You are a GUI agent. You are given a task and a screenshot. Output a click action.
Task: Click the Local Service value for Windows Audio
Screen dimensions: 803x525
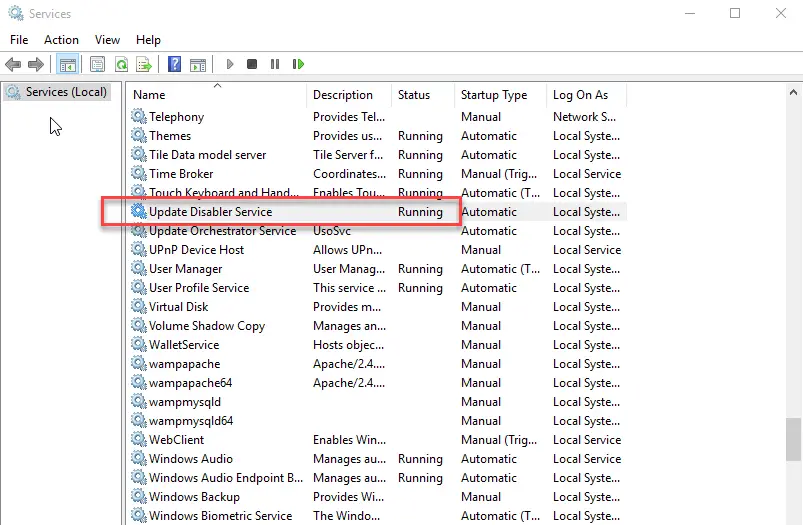pyautogui.click(x=587, y=459)
